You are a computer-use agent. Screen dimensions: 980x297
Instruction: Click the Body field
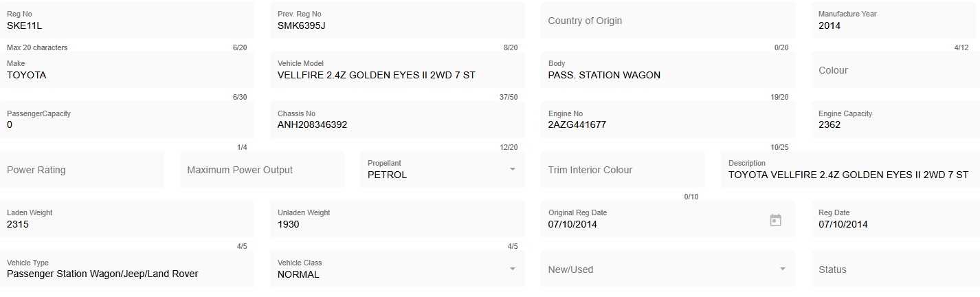pyautogui.click(x=668, y=75)
